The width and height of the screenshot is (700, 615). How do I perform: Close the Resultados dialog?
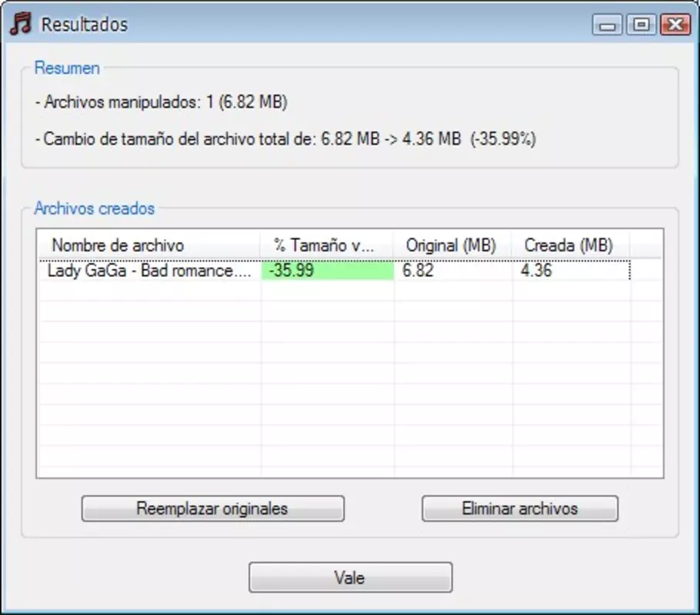[x=675, y=25]
